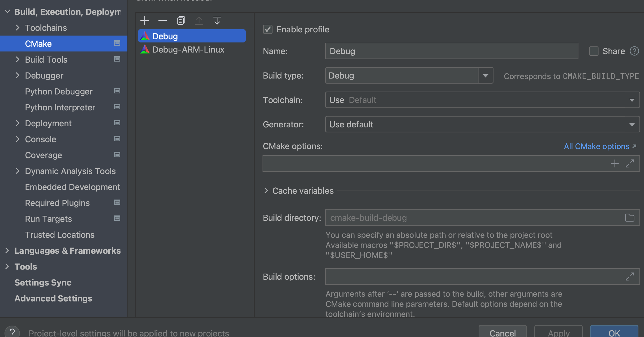Browse for build directory folder icon

pyautogui.click(x=629, y=218)
